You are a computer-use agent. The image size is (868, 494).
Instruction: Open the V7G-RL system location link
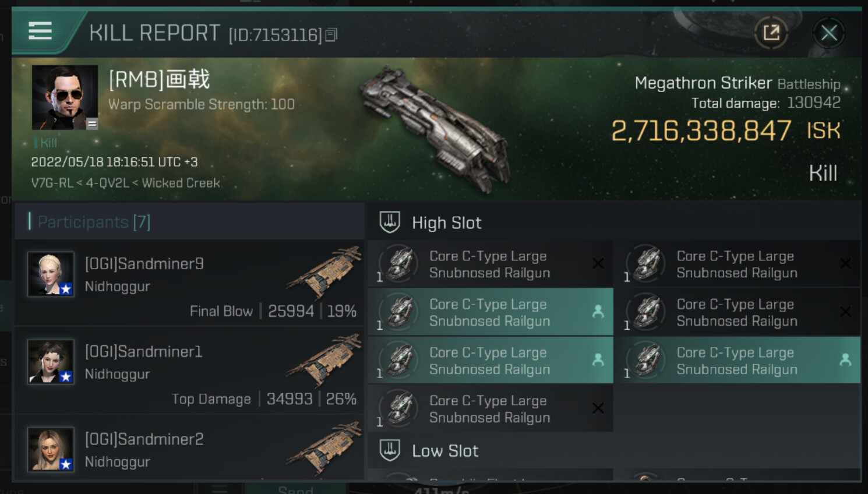coord(51,183)
